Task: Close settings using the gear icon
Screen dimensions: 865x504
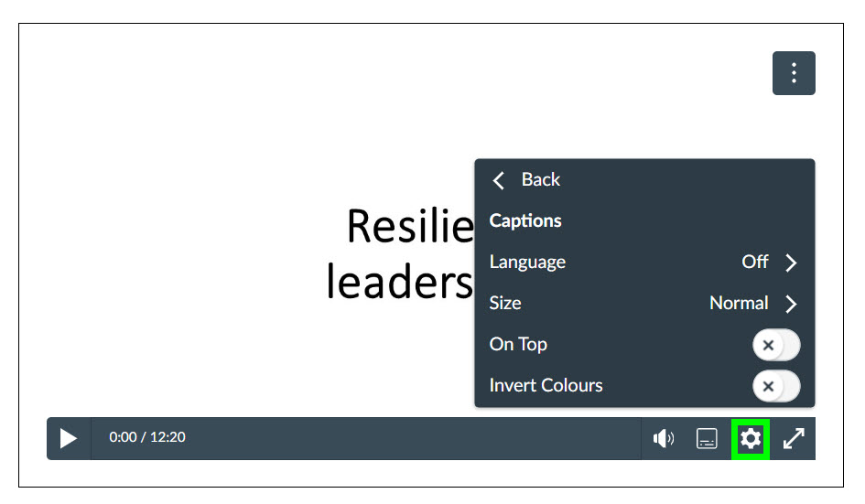Action: point(751,439)
